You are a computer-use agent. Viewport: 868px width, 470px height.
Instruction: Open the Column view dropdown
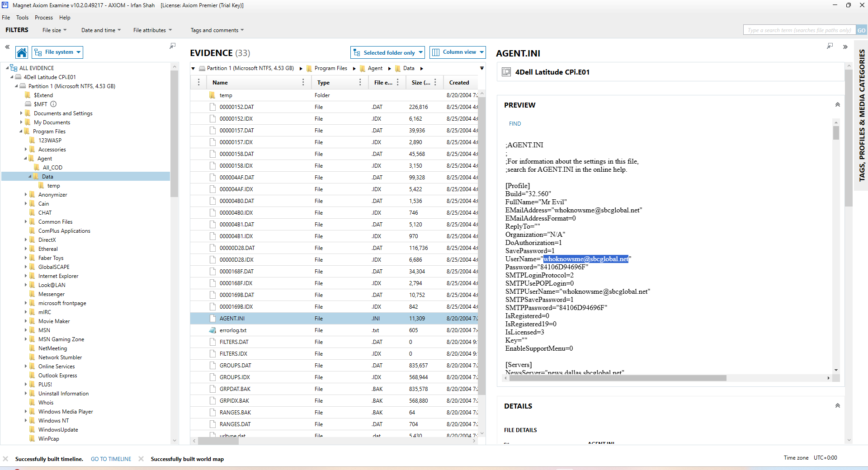pyautogui.click(x=458, y=52)
